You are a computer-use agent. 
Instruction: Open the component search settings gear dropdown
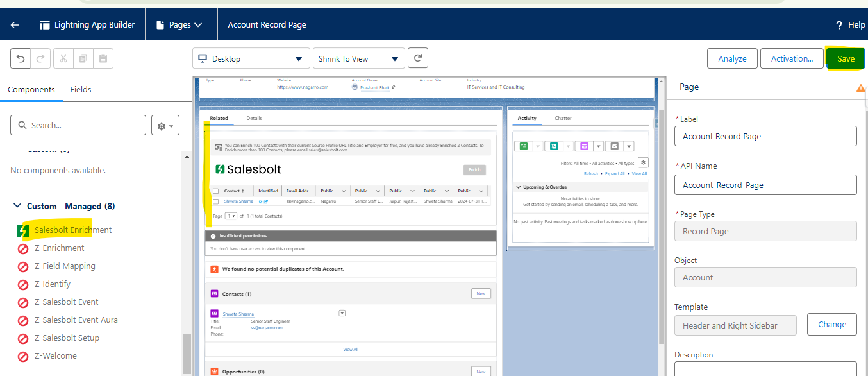(165, 126)
